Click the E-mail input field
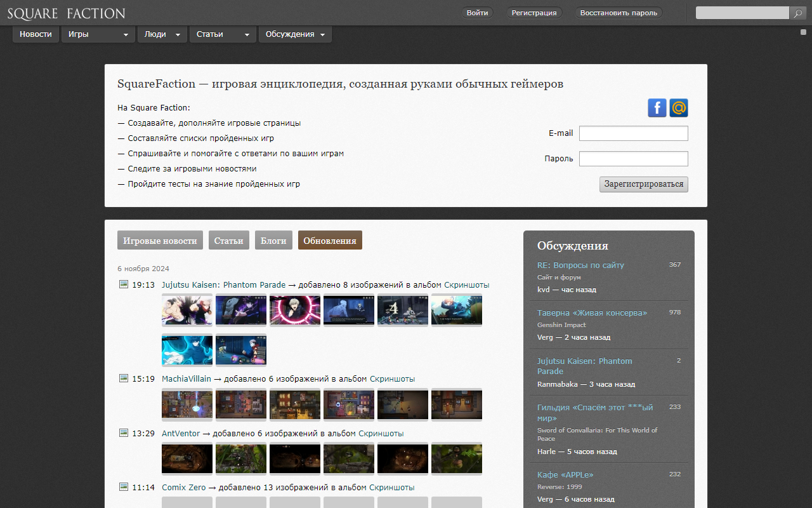This screenshot has height=508, width=812. click(633, 133)
